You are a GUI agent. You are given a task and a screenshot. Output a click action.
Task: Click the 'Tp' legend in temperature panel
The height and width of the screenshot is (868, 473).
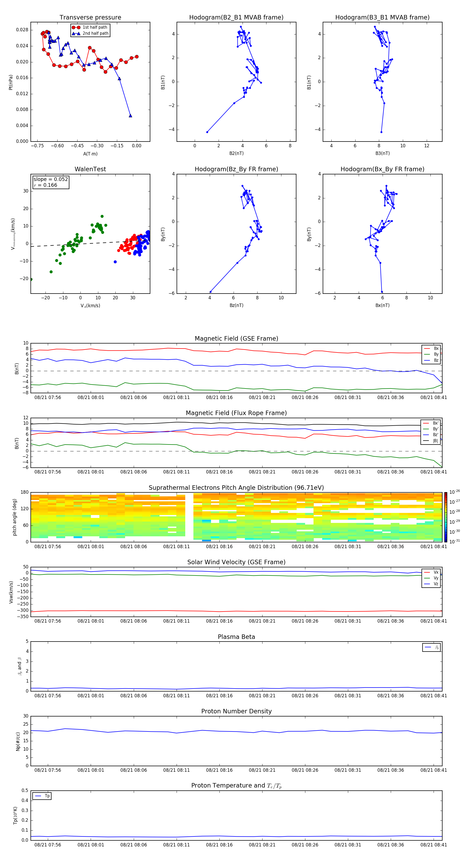pyautogui.click(x=42, y=796)
